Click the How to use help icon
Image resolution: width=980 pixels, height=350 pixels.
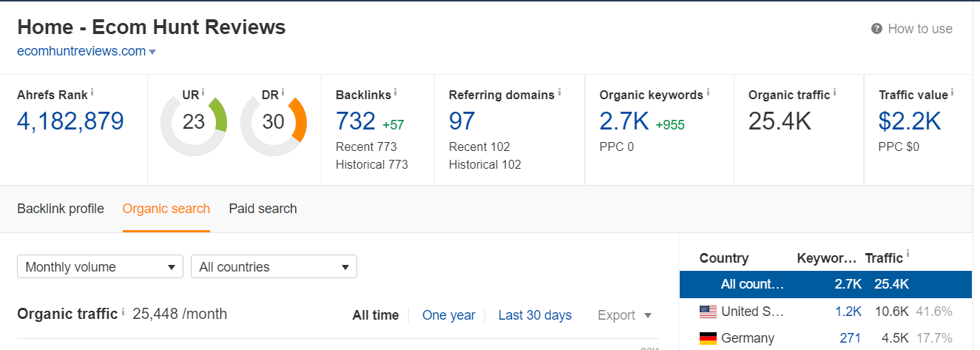coord(876,29)
